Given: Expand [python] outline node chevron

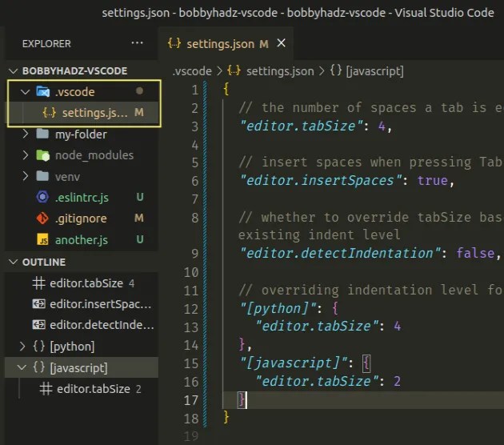Looking at the screenshot, I should pyautogui.click(x=22, y=347).
